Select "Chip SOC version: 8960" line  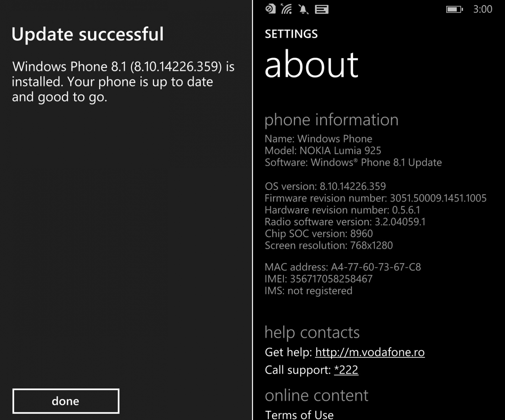pos(319,233)
